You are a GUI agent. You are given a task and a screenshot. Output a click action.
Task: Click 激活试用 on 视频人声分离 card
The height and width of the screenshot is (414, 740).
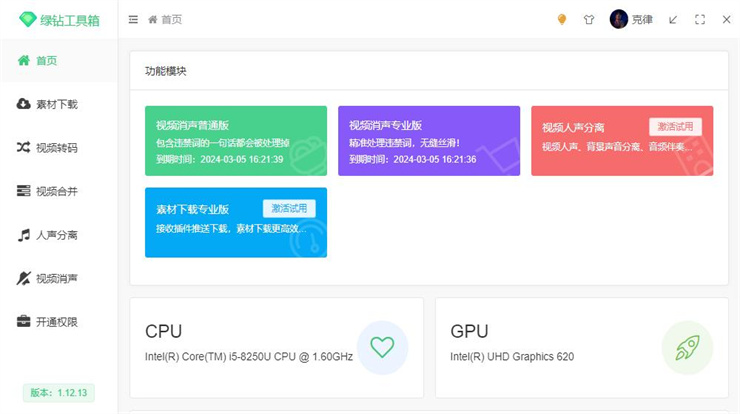[675, 127]
